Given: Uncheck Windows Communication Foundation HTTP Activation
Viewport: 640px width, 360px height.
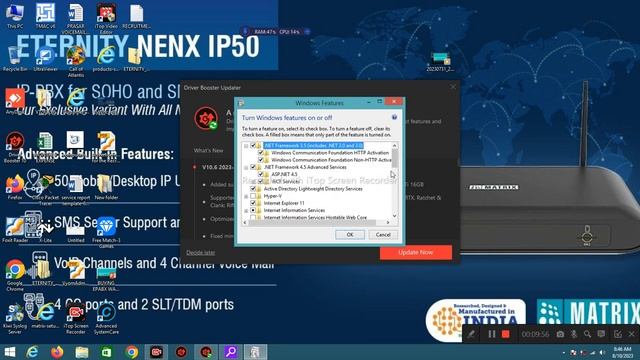Looking at the screenshot, I should (260, 153).
